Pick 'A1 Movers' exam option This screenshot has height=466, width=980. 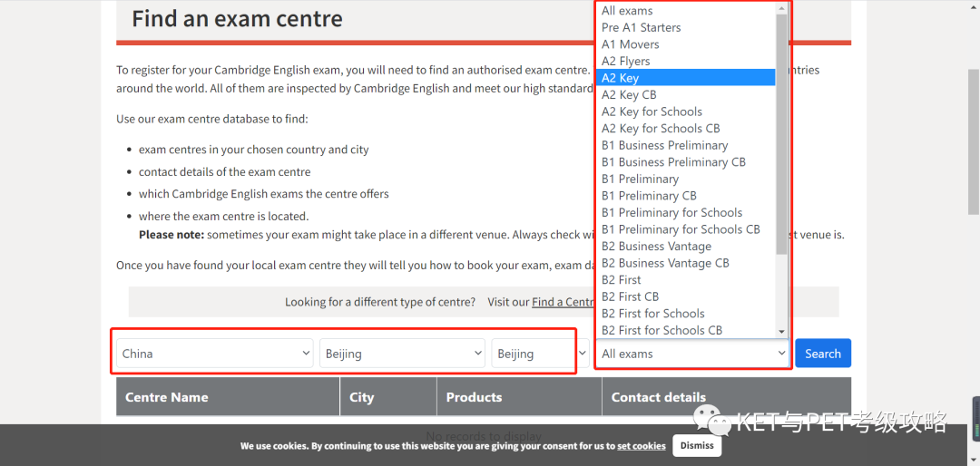[x=686, y=44]
